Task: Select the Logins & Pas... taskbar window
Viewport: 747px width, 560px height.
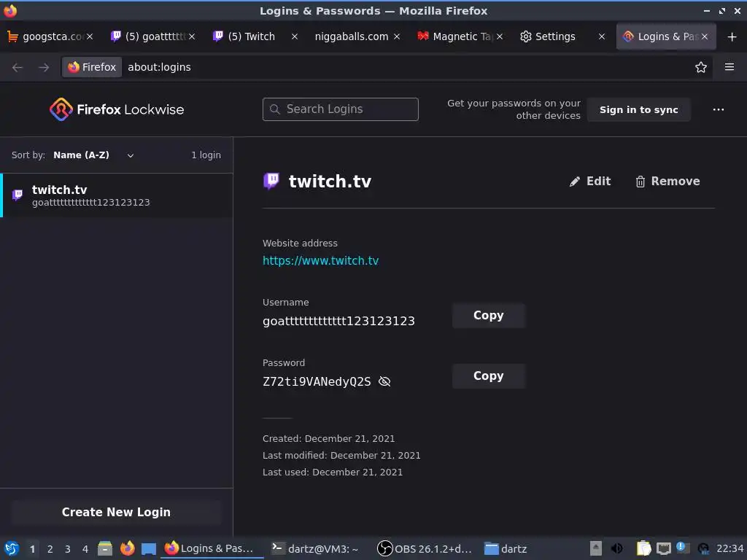Action: [212, 548]
